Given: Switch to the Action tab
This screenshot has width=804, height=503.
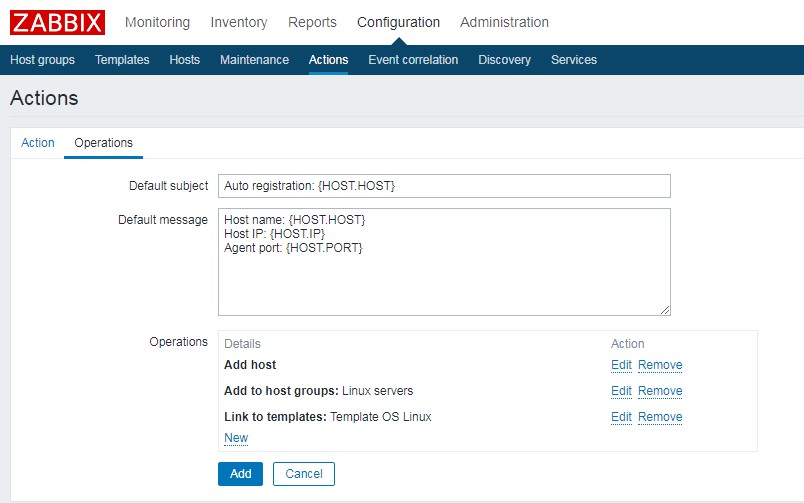Looking at the screenshot, I should 38,143.
